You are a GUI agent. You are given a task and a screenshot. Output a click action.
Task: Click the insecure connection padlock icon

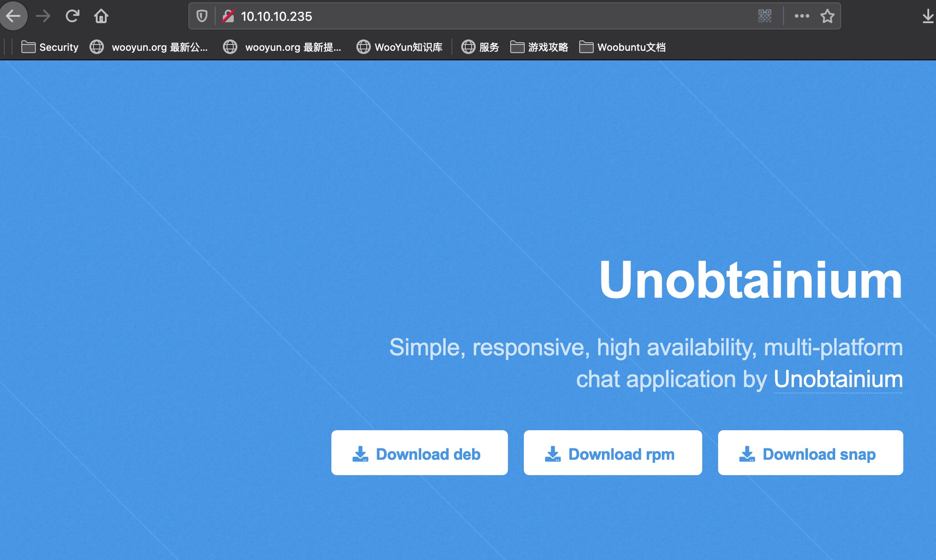point(228,16)
